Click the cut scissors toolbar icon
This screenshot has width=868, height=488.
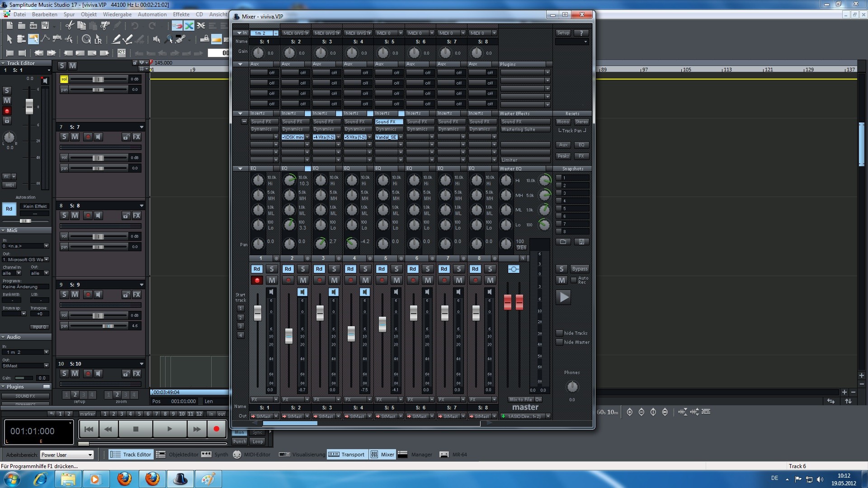pos(70,26)
